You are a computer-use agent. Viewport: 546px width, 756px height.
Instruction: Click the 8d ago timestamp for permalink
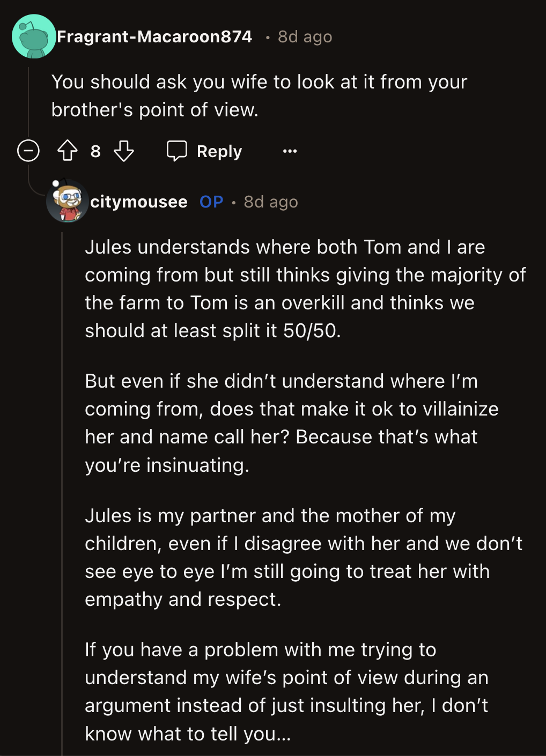click(304, 36)
